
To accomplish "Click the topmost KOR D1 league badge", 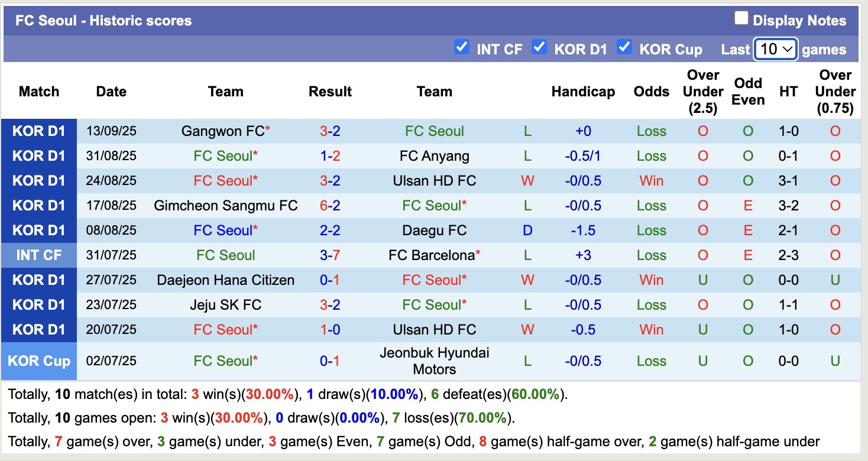I will click(x=39, y=131).
